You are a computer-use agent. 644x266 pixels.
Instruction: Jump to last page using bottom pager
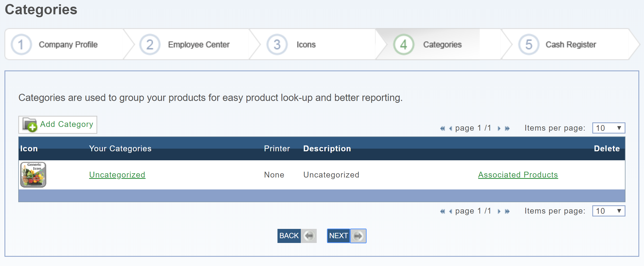[x=507, y=211]
